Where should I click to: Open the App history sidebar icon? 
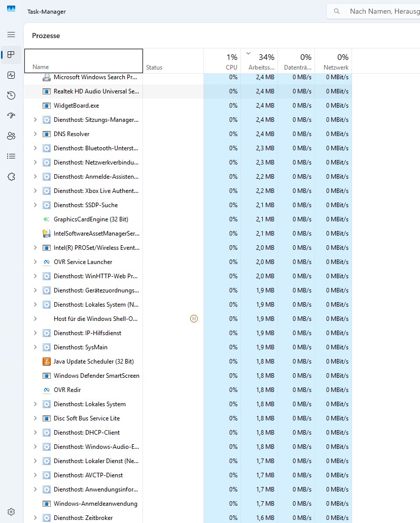click(x=11, y=95)
